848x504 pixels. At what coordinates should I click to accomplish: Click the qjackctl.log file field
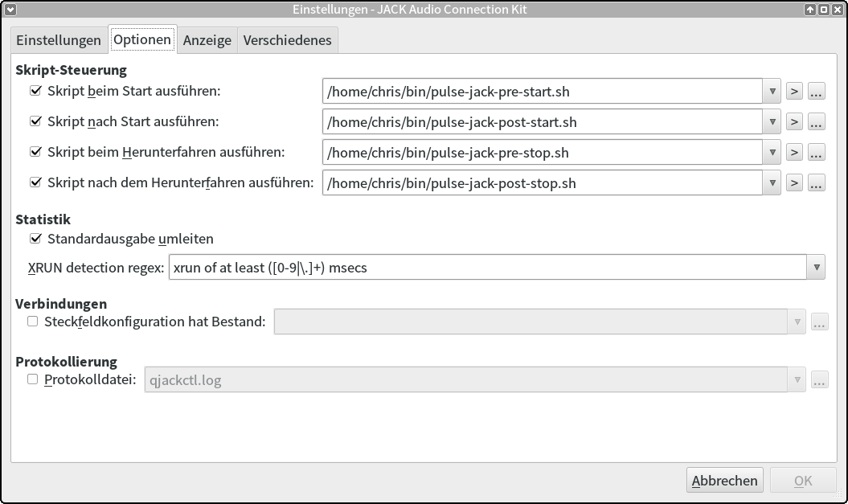click(466, 379)
